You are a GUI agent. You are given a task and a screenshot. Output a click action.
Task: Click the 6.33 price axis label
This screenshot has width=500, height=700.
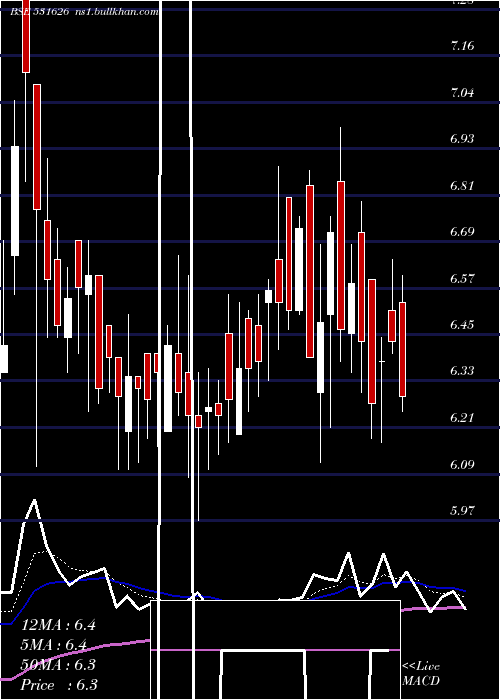point(462,371)
